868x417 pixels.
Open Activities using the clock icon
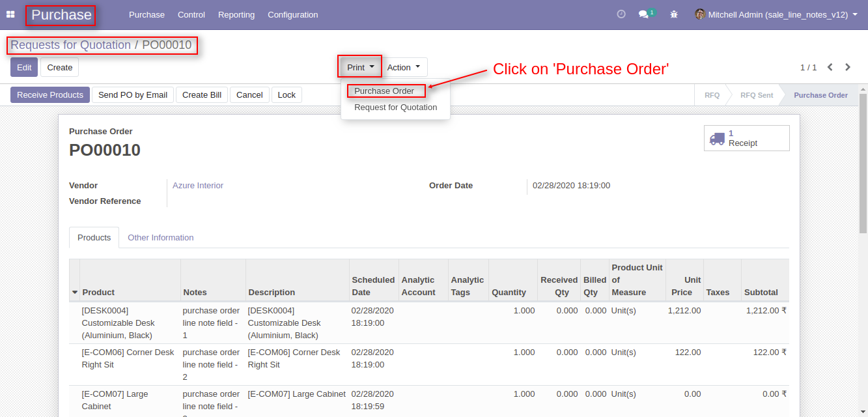click(621, 14)
